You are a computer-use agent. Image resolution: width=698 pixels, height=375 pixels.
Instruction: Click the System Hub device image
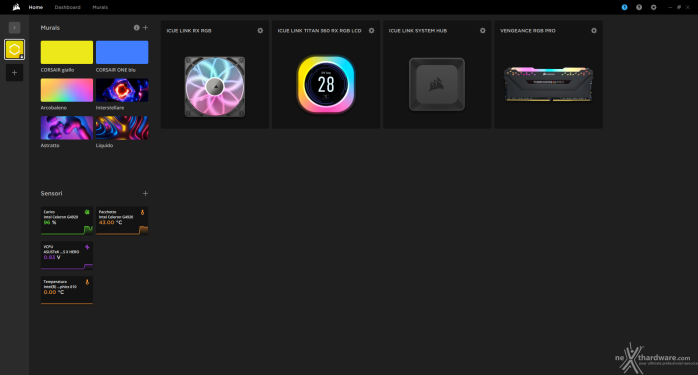pos(437,84)
